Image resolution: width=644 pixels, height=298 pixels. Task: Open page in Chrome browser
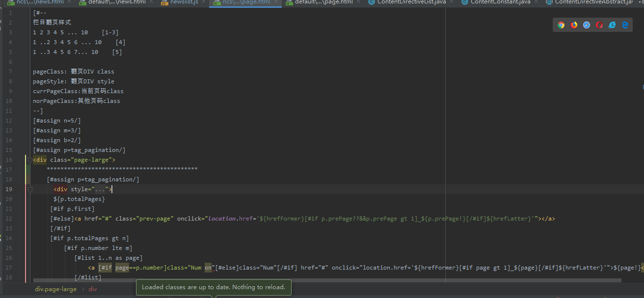pyautogui.click(x=561, y=25)
